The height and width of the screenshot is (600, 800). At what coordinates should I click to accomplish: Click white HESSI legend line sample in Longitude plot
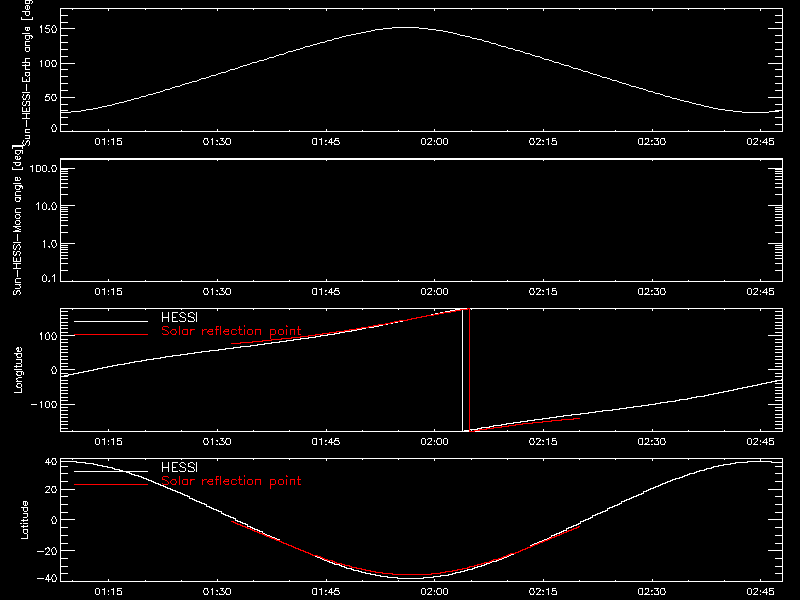111,321
